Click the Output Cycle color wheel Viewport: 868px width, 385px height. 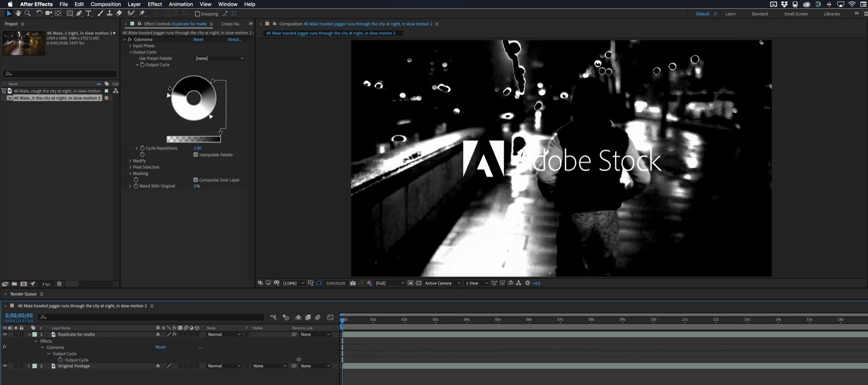(x=193, y=98)
